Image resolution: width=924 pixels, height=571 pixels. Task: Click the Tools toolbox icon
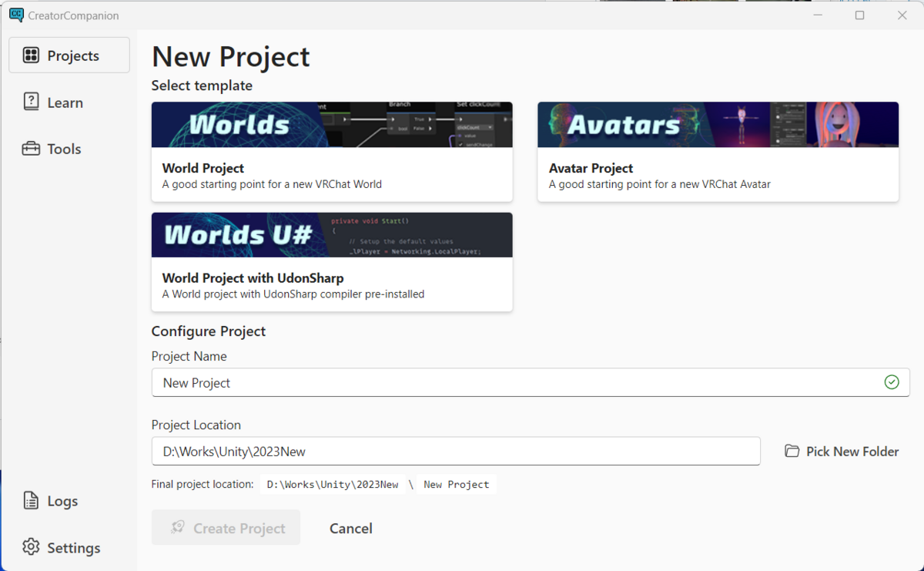click(31, 149)
